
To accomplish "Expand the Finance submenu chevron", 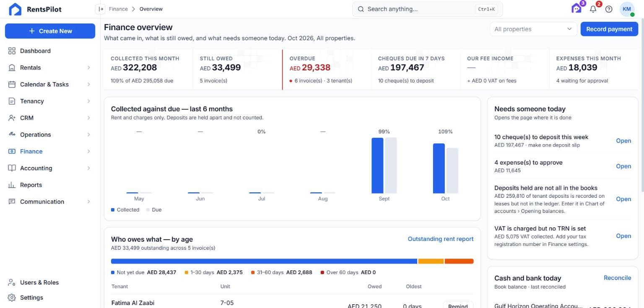I will 88,151.
